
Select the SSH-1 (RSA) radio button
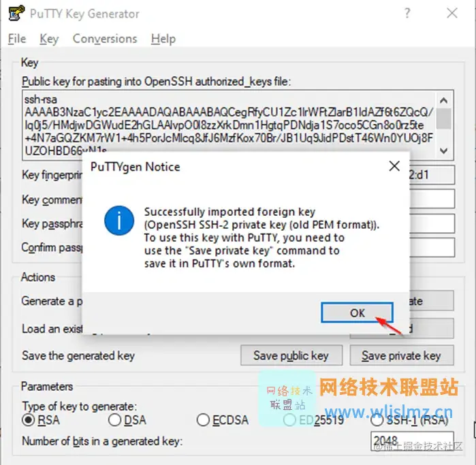pos(377,420)
